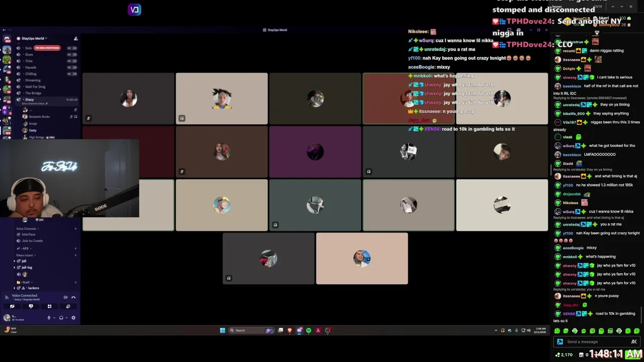Open the soundboard button
Screen dimensions: 644x362
(x=68, y=306)
